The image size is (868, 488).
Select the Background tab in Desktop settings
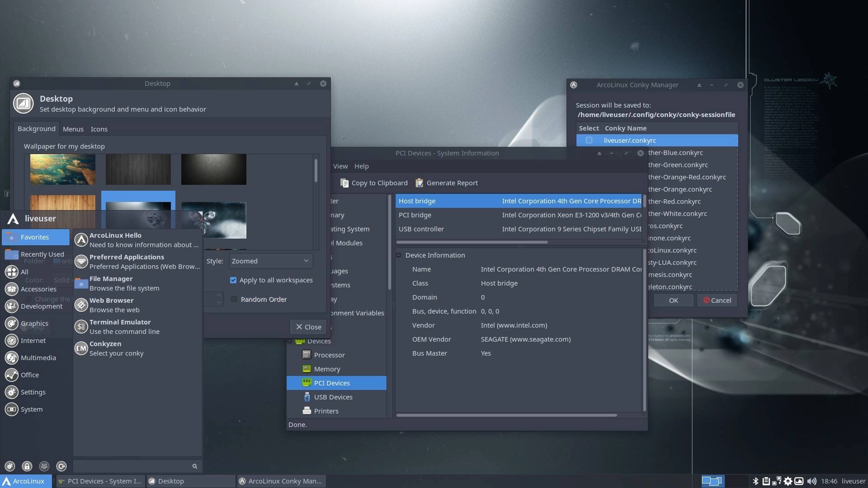pyautogui.click(x=37, y=129)
